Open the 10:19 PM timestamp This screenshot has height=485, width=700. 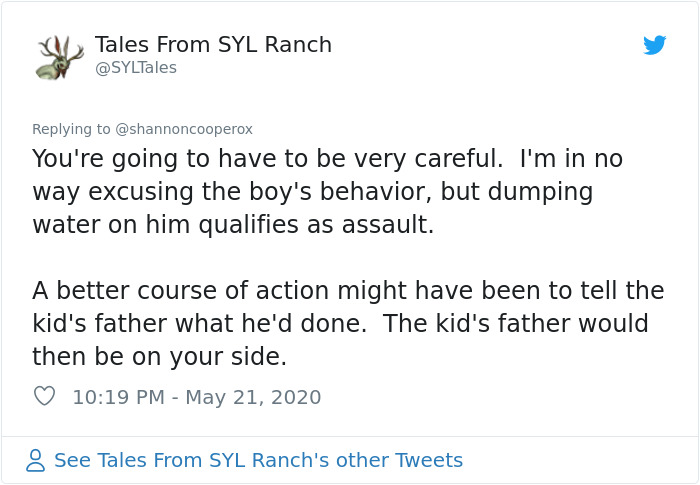click(118, 397)
